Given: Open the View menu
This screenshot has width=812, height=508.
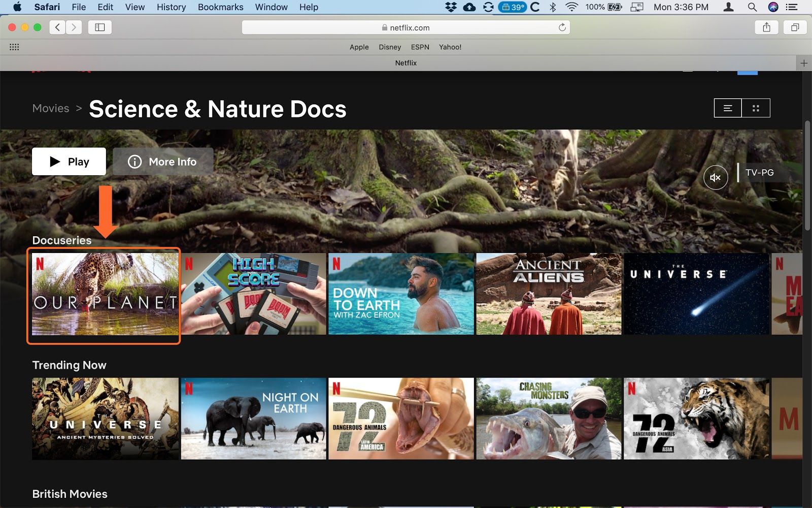Looking at the screenshot, I should pos(135,7).
